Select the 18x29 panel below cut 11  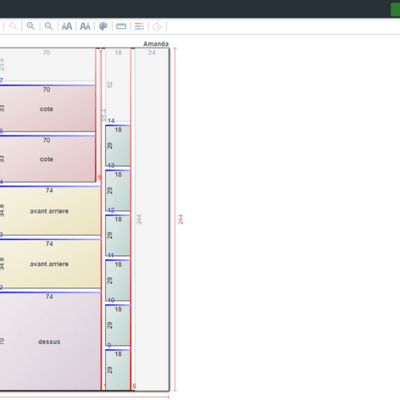tap(118, 280)
